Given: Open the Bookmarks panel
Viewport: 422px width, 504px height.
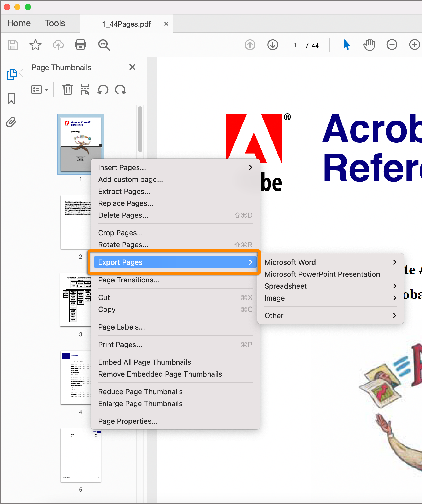Looking at the screenshot, I should (x=11, y=99).
